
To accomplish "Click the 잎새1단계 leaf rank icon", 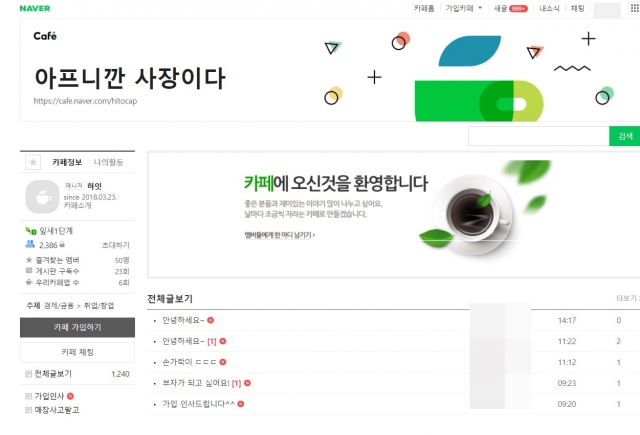I will point(31,231).
